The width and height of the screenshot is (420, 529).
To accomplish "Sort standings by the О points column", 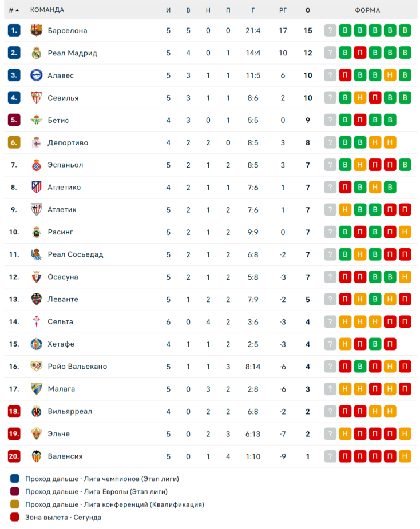I will (x=308, y=10).
